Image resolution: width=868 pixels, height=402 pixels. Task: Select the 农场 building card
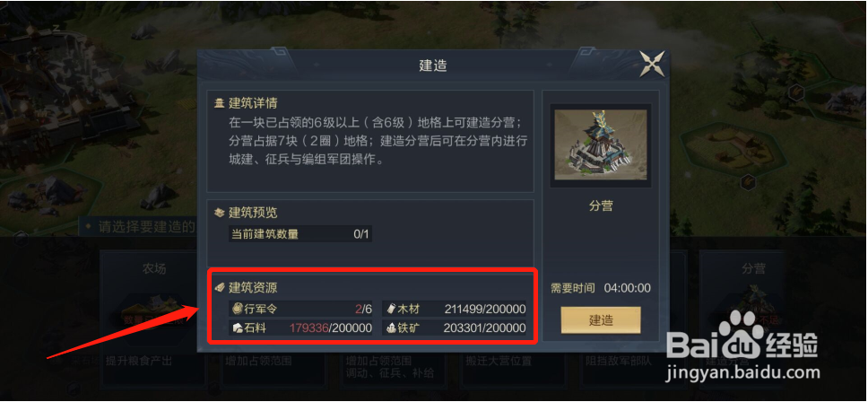pos(154,317)
